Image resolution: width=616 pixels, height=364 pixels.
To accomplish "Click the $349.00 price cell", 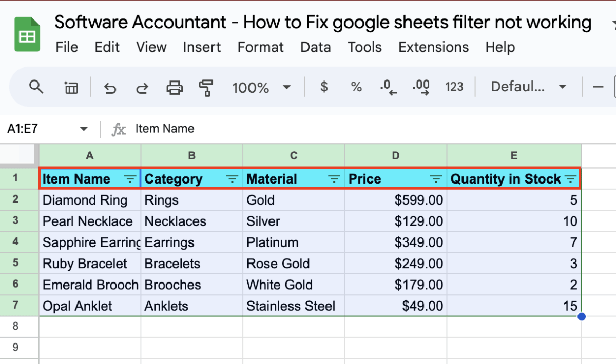I will tap(396, 242).
